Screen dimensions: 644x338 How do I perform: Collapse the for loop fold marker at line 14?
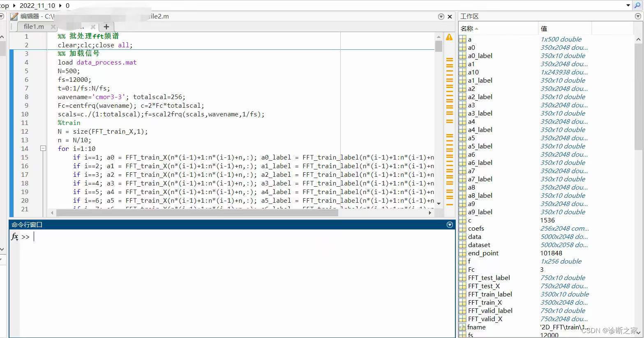pos(43,148)
